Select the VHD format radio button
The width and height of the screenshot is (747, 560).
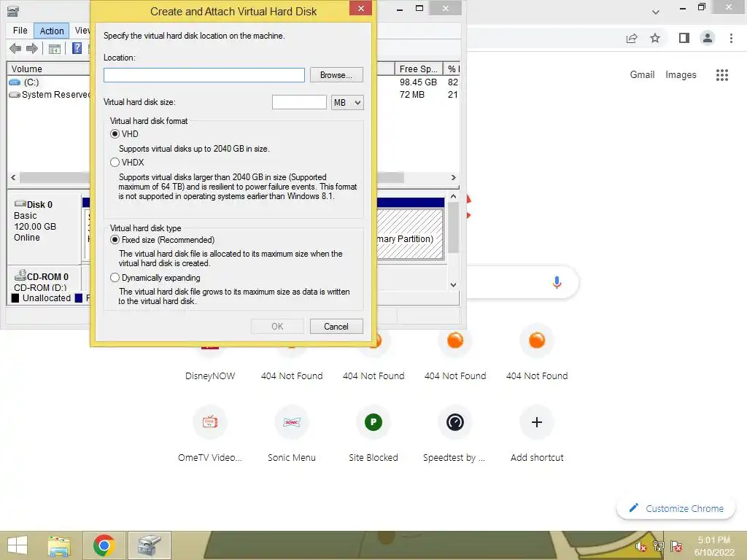point(115,134)
